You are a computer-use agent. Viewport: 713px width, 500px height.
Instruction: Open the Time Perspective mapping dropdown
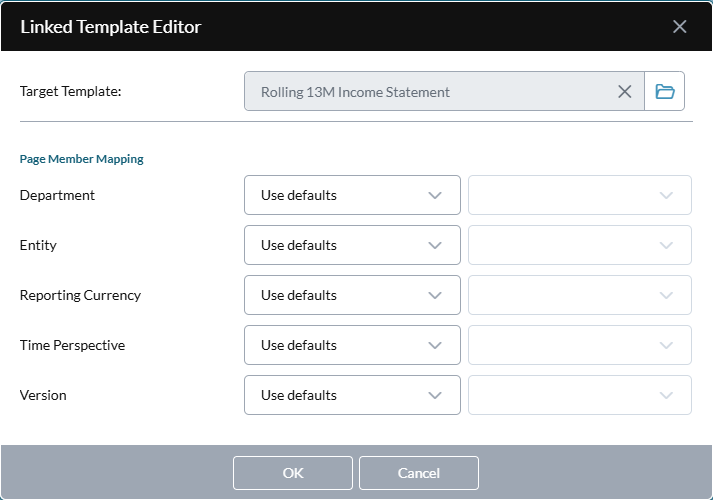click(x=352, y=345)
